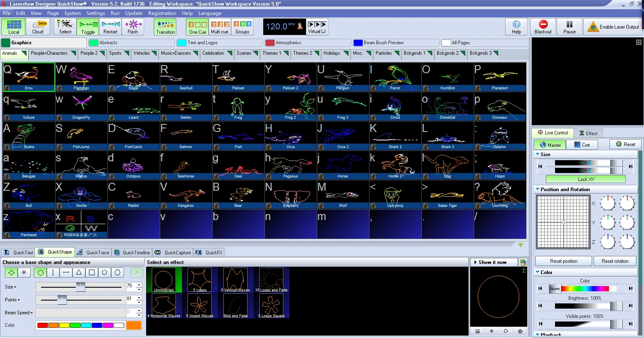The width and height of the screenshot is (644, 338).
Task: Select the Parrot cue thumbnail
Action: [395, 77]
